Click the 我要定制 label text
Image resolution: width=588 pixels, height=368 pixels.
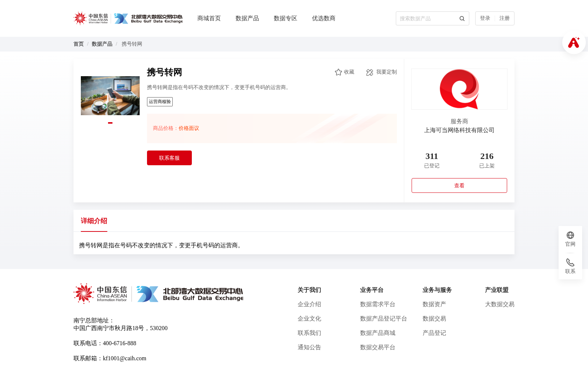pos(387,72)
